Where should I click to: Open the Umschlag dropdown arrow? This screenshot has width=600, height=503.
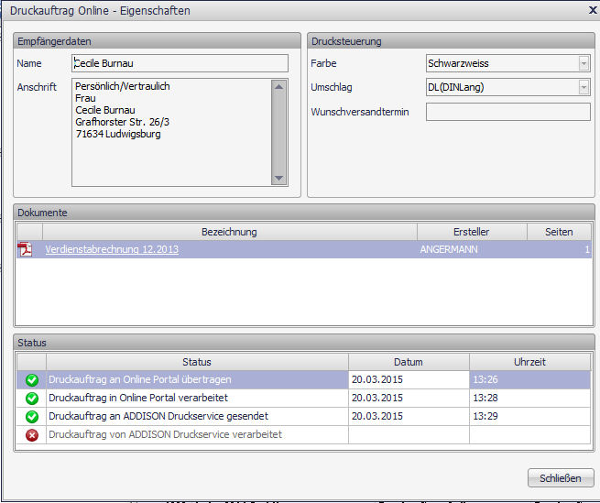click(584, 88)
